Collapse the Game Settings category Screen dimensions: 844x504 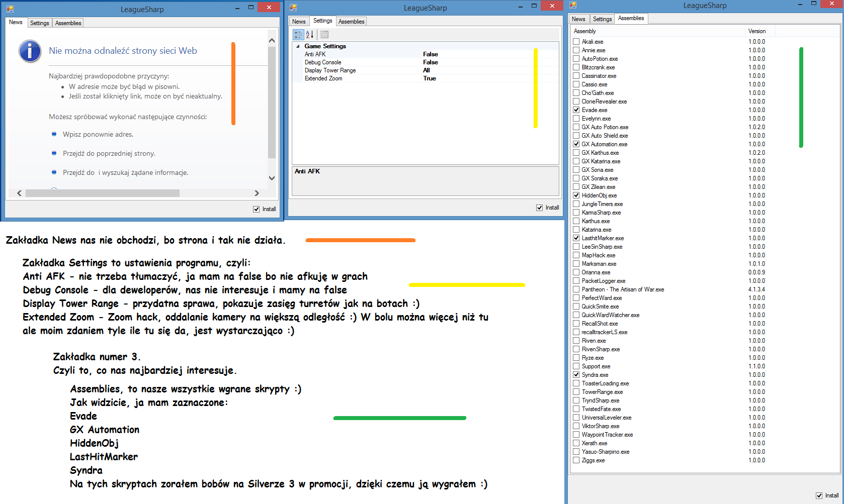298,46
